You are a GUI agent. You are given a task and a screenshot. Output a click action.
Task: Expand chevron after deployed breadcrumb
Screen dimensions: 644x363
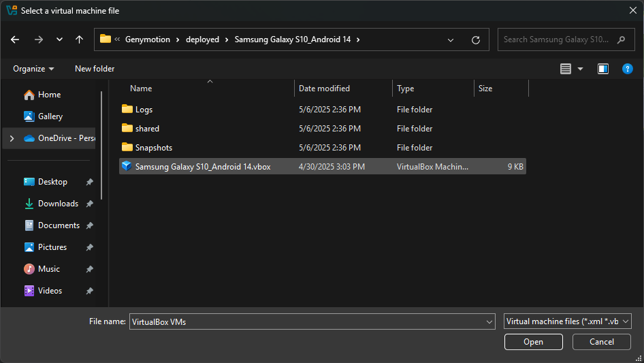click(227, 40)
